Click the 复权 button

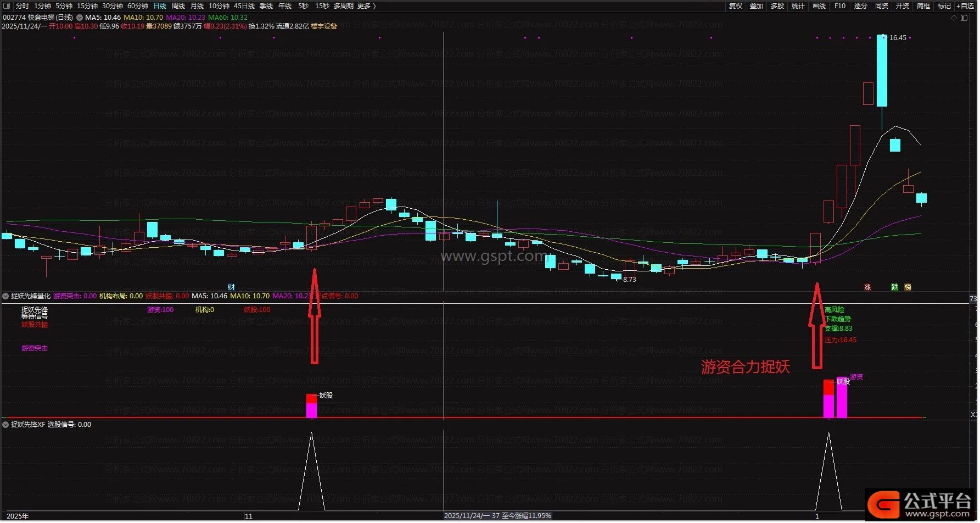click(735, 6)
